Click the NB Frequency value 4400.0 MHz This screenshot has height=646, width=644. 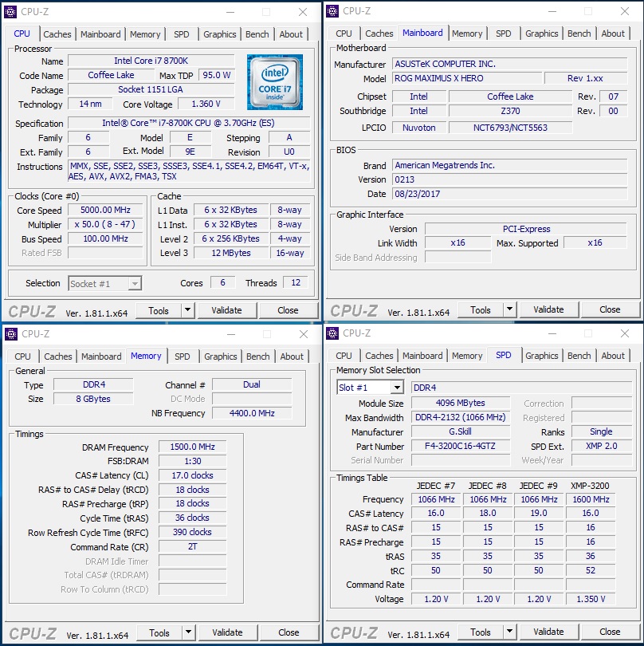(x=252, y=413)
